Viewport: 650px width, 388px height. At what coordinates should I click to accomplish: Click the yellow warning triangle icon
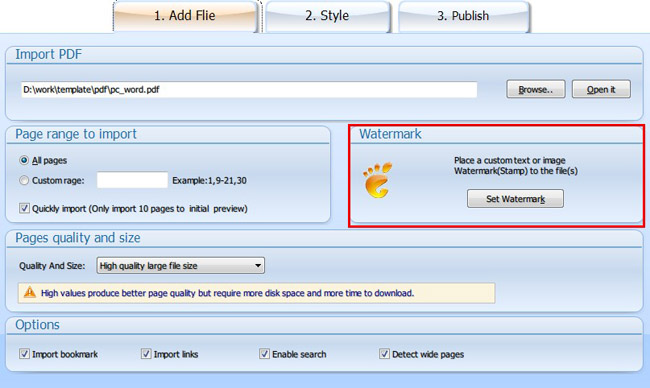coord(29,293)
